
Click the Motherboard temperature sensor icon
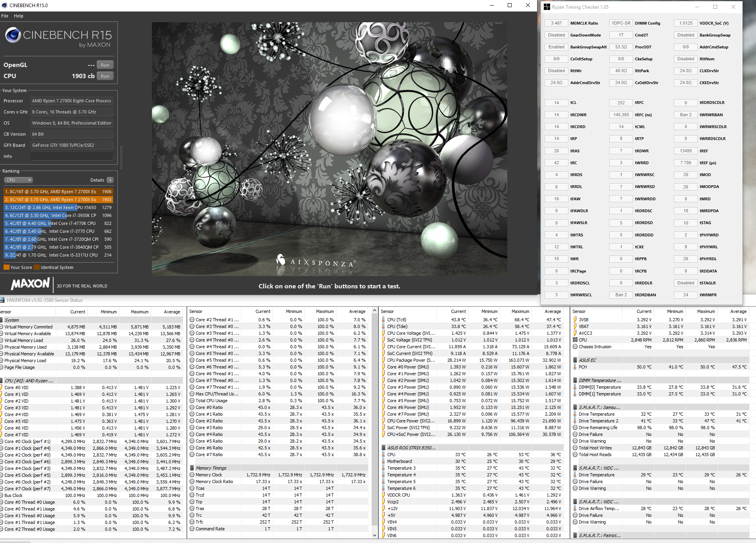(x=384, y=461)
